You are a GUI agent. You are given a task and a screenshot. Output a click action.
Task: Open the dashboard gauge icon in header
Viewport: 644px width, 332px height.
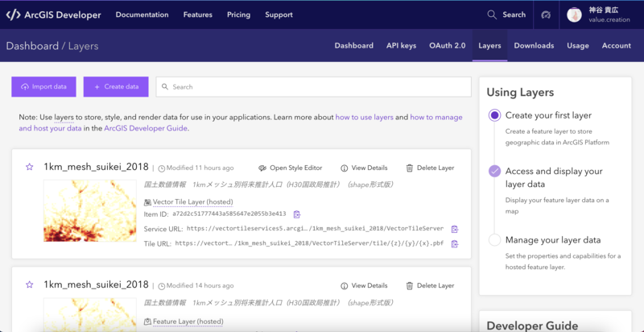(x=546, y=15)
